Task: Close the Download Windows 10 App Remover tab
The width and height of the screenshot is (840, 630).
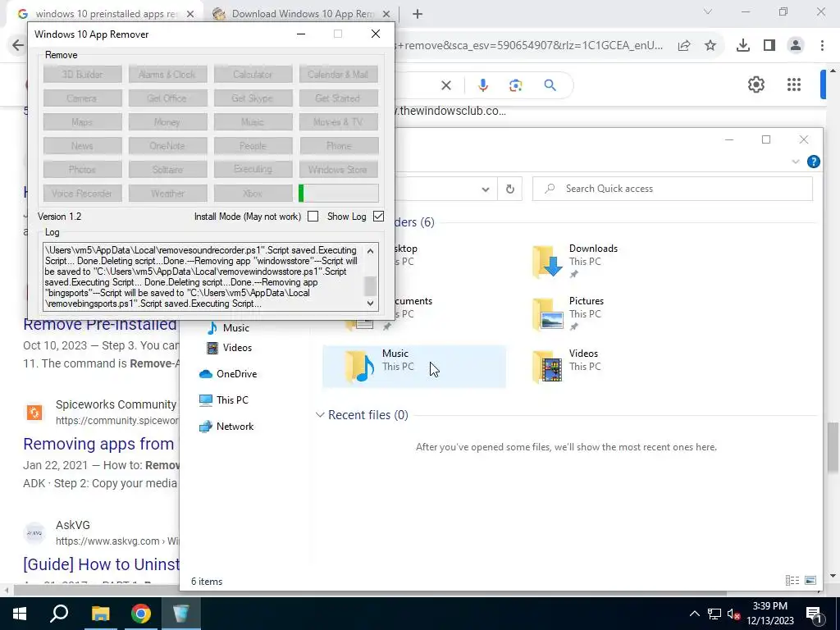Action: tap(386, 14)
